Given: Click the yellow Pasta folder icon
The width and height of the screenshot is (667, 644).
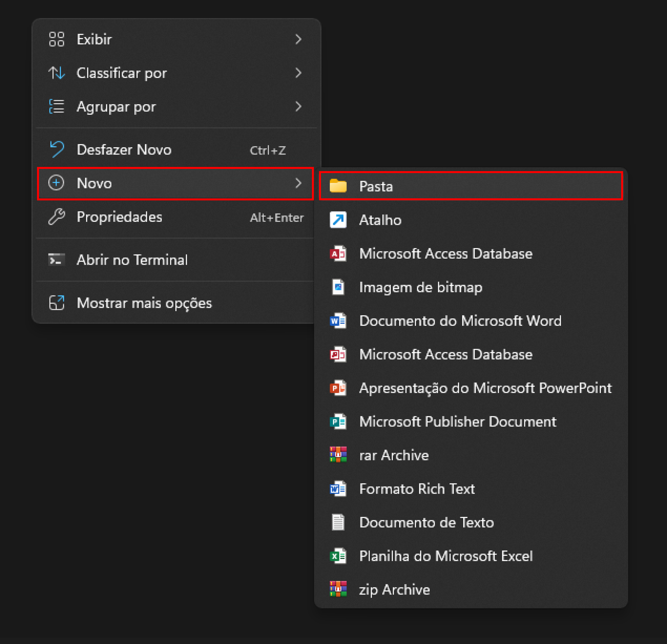Looking at the screenshot, I should pos(338,186).
